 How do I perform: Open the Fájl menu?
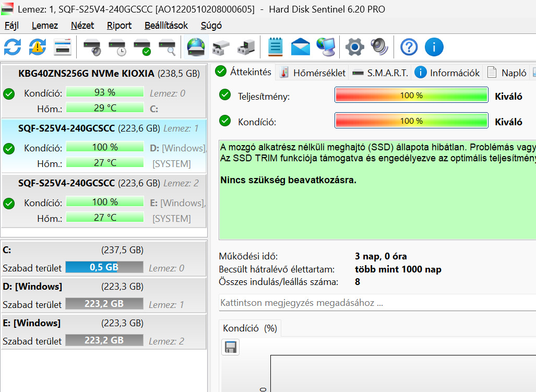tap(11, 26)
